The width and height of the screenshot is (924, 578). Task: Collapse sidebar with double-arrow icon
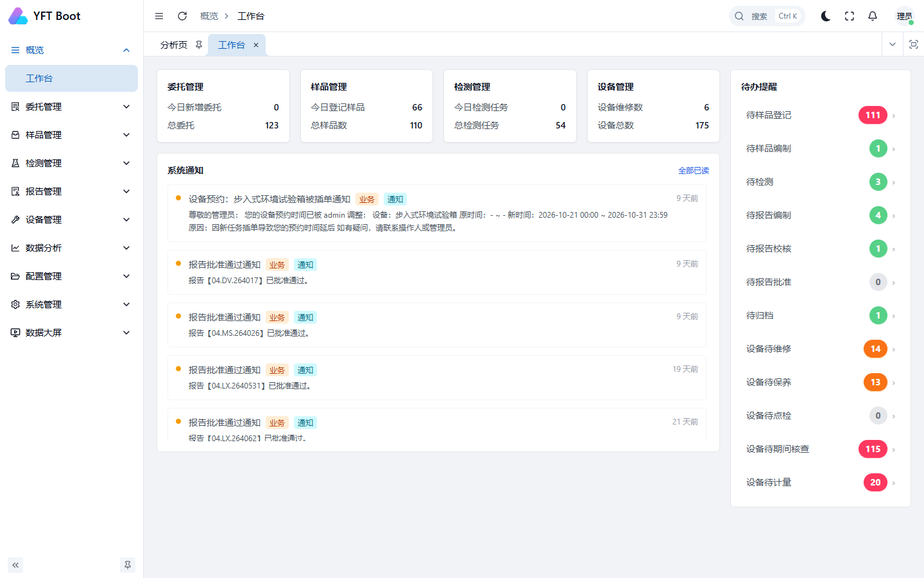coord(15,565)
